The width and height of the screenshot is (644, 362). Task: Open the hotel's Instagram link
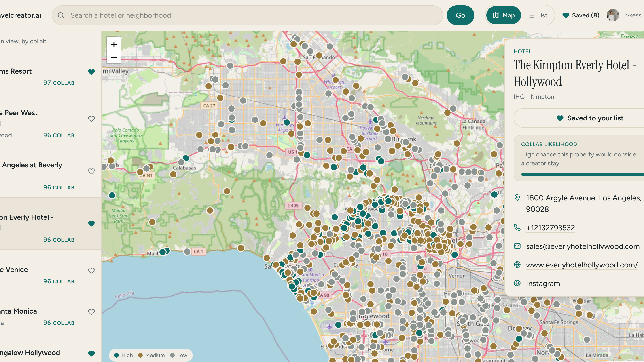coord(543,283)
